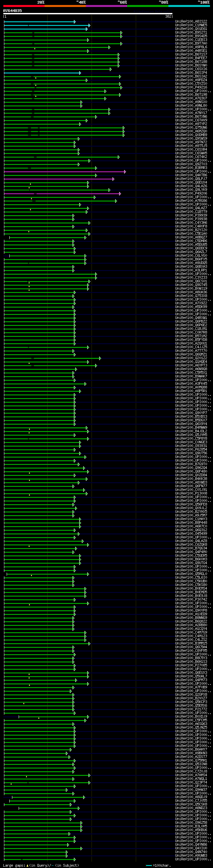The height and width of the screenshot is (868, 213).
Task: Click the green ~80% identity legend segment
Action: (x=148, y=6)
